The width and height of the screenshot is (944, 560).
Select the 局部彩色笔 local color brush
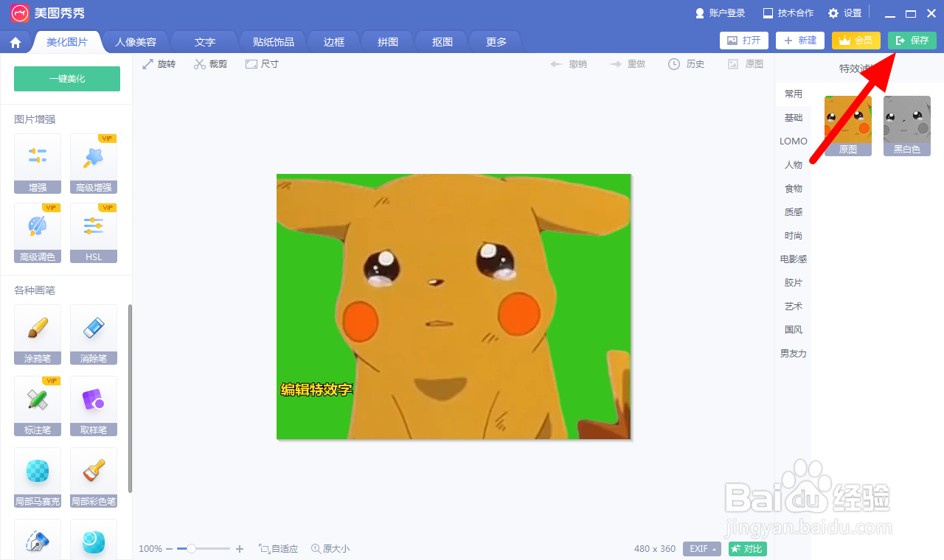pos(94,477)
